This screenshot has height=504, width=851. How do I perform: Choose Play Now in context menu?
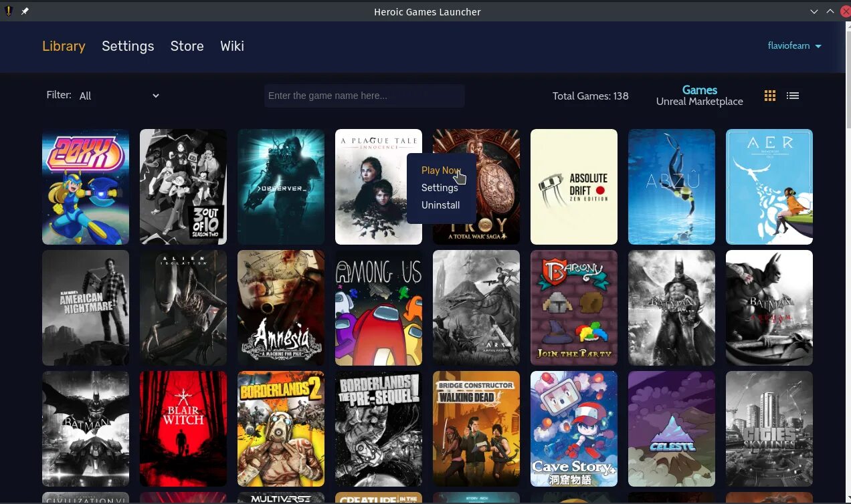click(441, 170)
